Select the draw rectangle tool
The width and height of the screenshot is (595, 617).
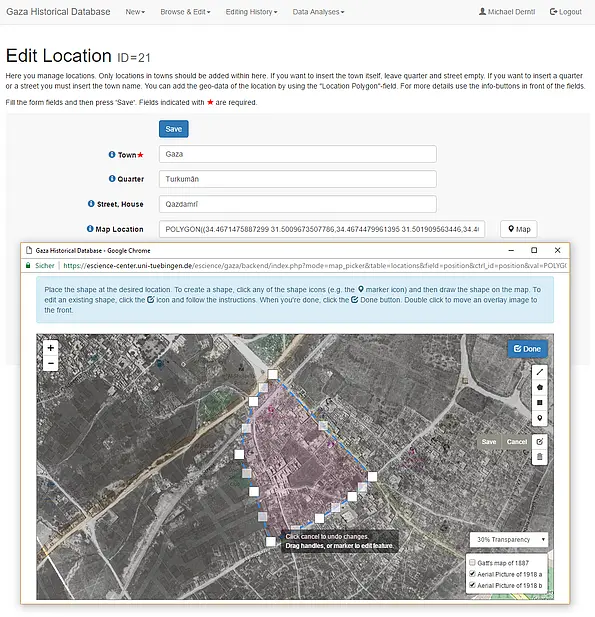point(540,403)
